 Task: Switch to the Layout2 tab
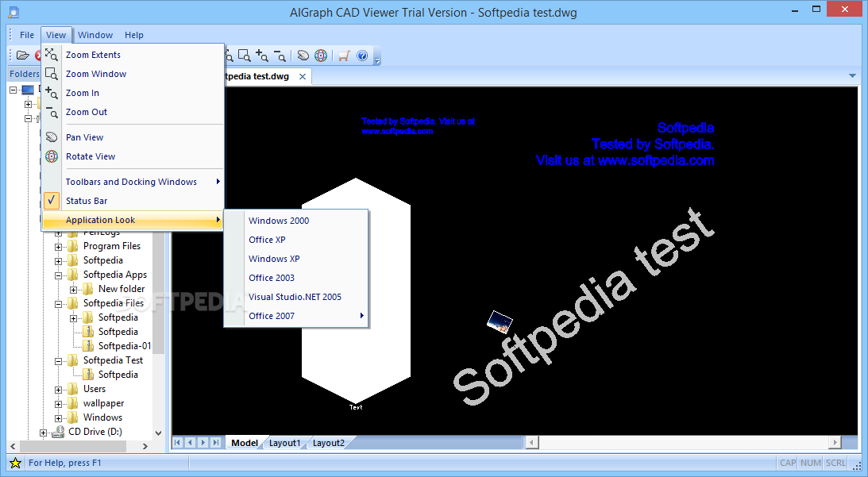pos(328,443)
